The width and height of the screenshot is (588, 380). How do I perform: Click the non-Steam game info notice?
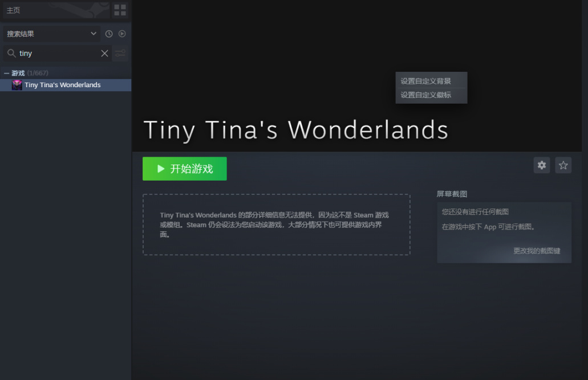(277, 224)
